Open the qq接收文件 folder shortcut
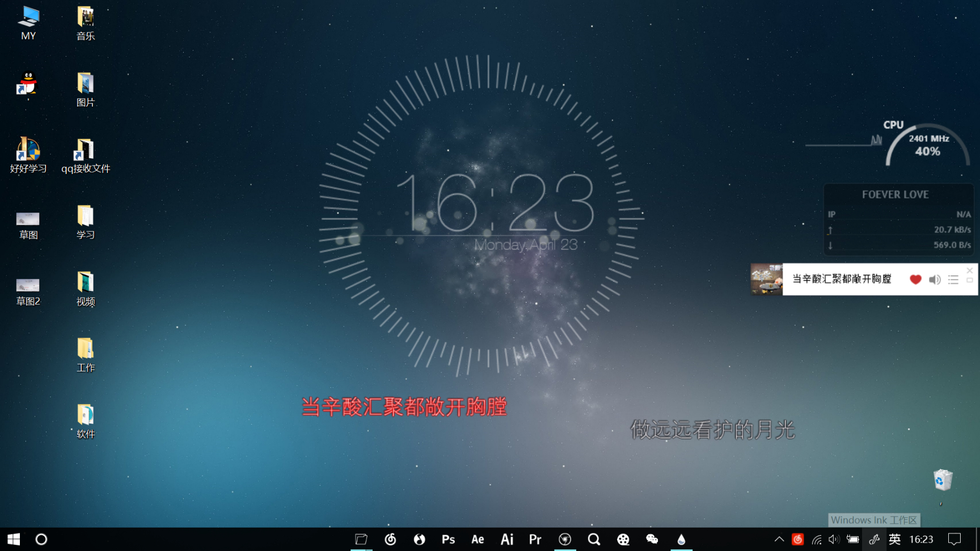Image resolution: width=980 pixels, height=551 pixels. click(x=86, y=155)
